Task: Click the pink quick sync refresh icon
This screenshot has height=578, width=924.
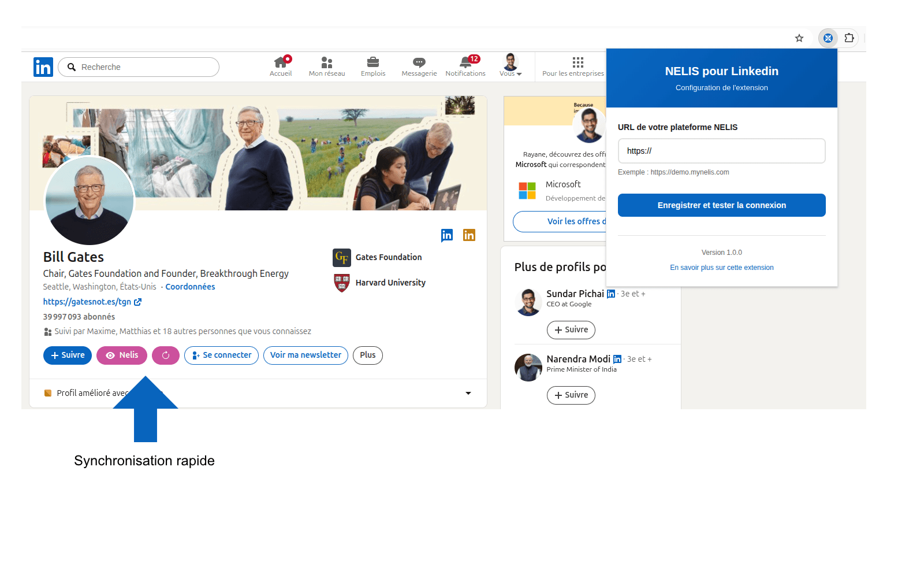Action: [x=166, y=355]
